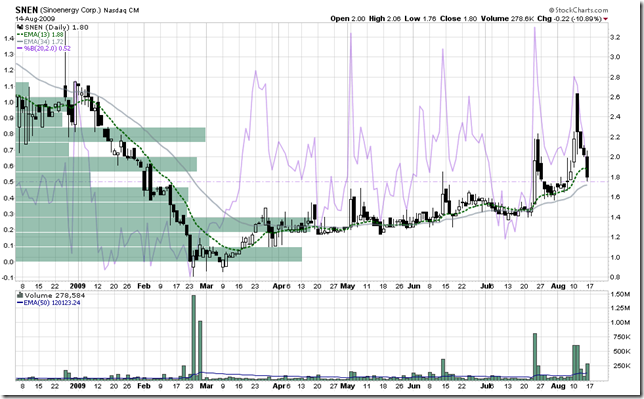Click the Aug label on price chart axis
Viewport: 644px width, 399px height.
coord(558,286)
